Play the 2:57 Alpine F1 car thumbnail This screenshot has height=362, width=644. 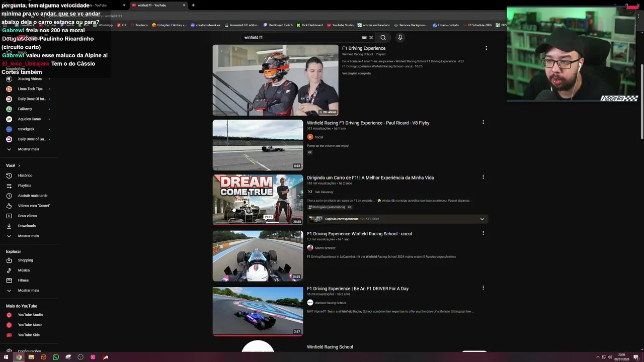coord(258,311)
